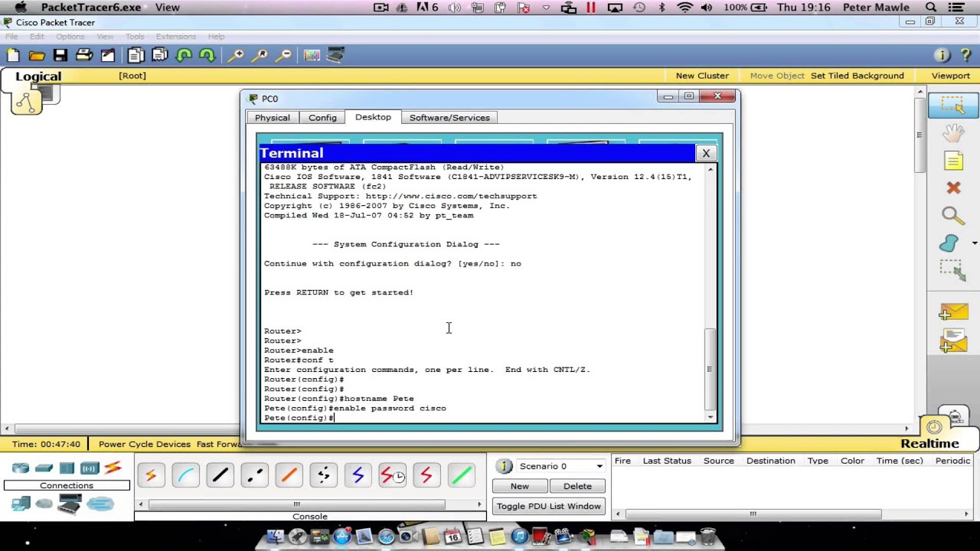Screen dimensions: 980x551
Task: Choose the Copper Cross-Over dashed cable
Action: (x=254, y=475)
